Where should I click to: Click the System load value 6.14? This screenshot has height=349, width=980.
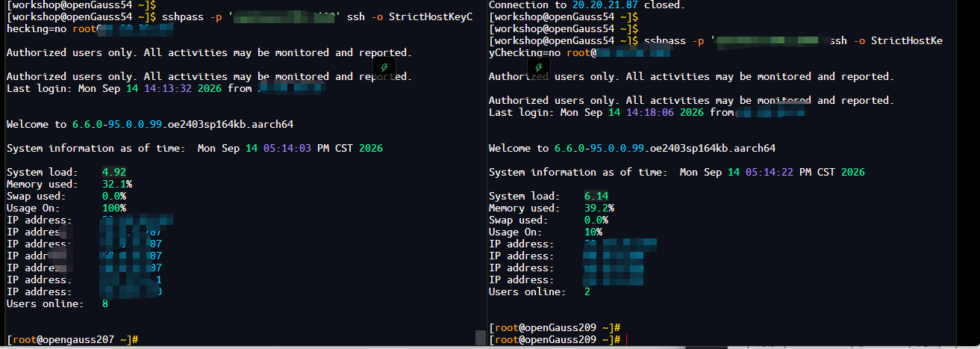[596, 196]
